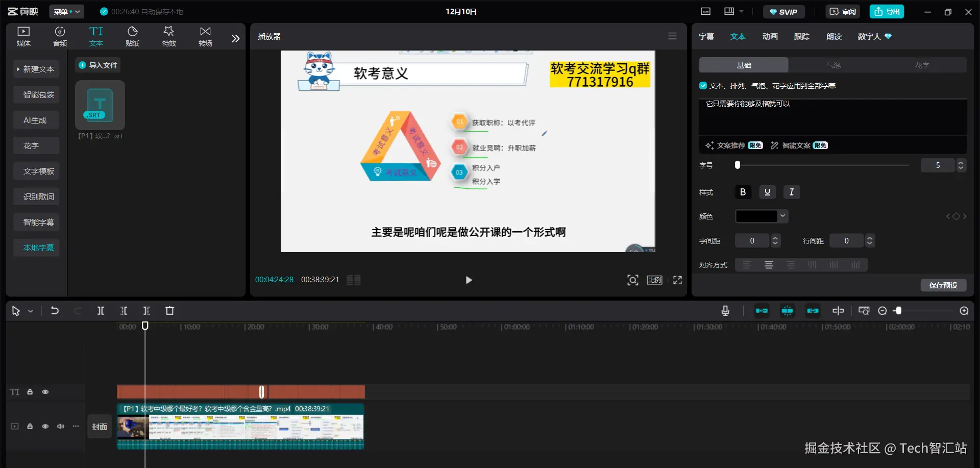The image size is (980, 468).
Task: Expand the selection tool dropdown
Action: tap(31, 311)
